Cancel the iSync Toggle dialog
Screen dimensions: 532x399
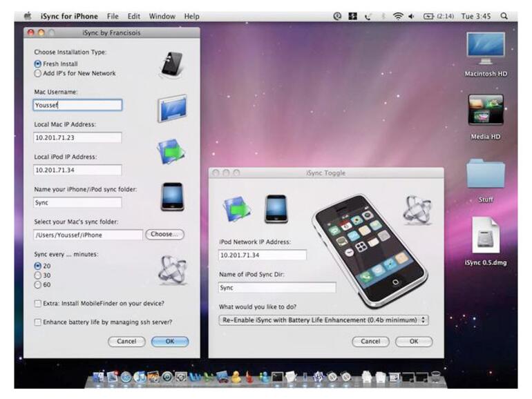[x=370, y=342]
